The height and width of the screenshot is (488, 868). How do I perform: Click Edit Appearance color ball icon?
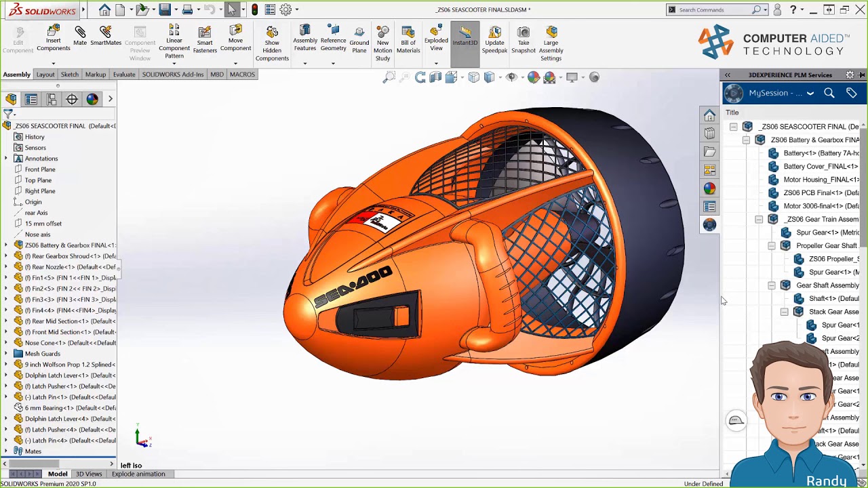[x=534, y=77]
